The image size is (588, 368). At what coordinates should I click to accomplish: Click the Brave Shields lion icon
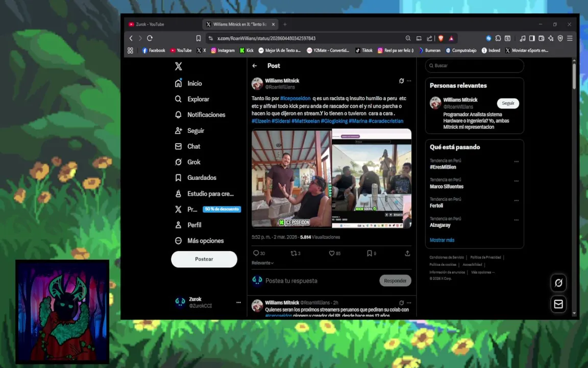pyautogui.click(x=440, y=38)
